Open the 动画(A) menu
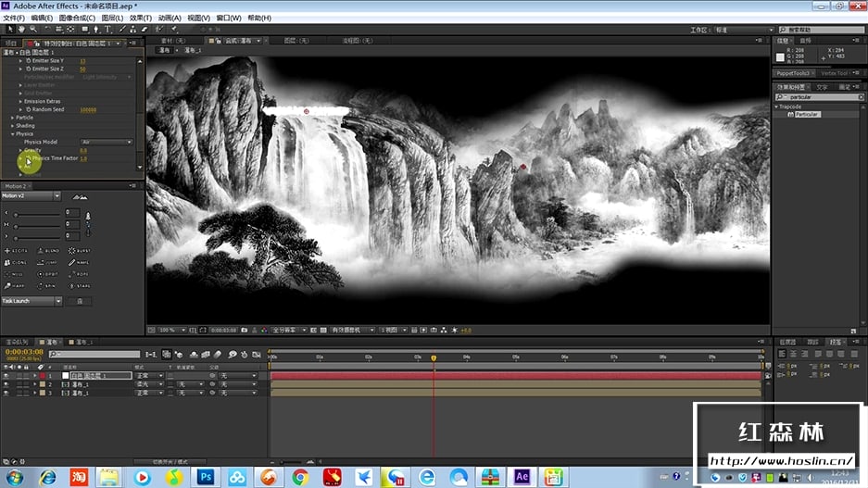868x488 pixels. [x=170, y=18]
